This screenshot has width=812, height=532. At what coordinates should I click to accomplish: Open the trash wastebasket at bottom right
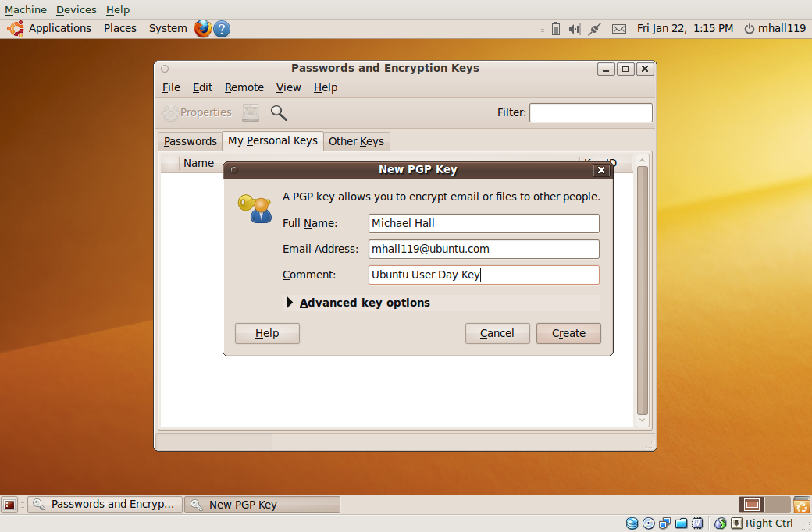(801, 505)
